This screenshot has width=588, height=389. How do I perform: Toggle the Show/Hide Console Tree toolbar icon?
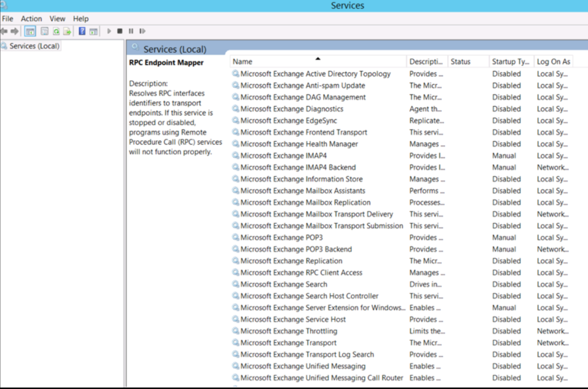pos(30,31)
